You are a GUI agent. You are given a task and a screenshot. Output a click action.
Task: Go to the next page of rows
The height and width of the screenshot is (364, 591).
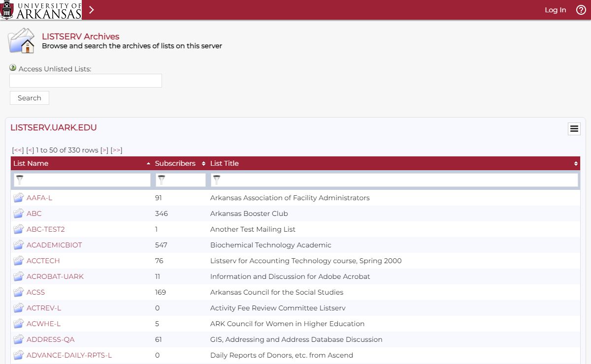point(104,150)
